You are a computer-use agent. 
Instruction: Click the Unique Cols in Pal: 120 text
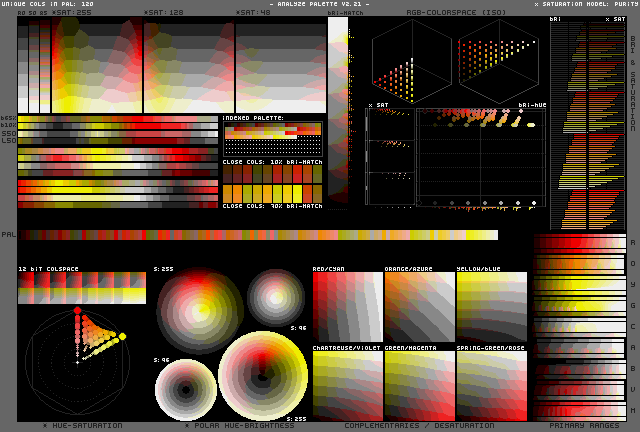[47, 4]
